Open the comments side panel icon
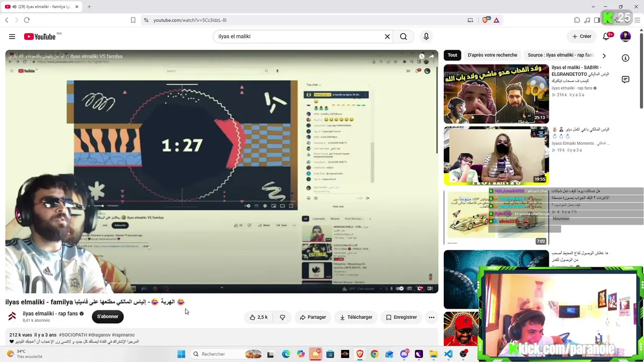 (x=625, y=79)
